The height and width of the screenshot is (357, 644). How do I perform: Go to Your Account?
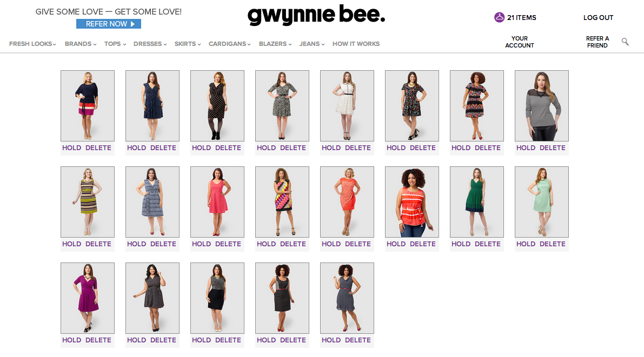(x=520, y=42)
